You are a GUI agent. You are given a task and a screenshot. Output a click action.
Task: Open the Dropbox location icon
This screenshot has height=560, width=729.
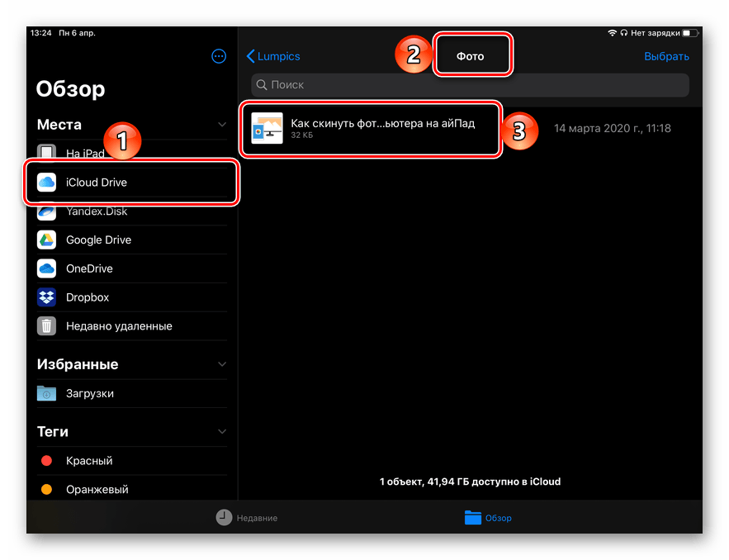47,297
